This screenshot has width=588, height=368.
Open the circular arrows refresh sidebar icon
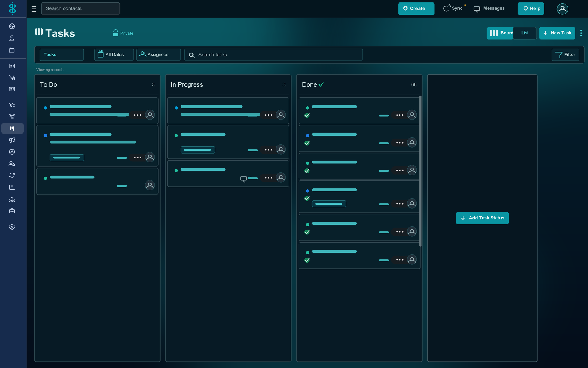click(12, 175)
